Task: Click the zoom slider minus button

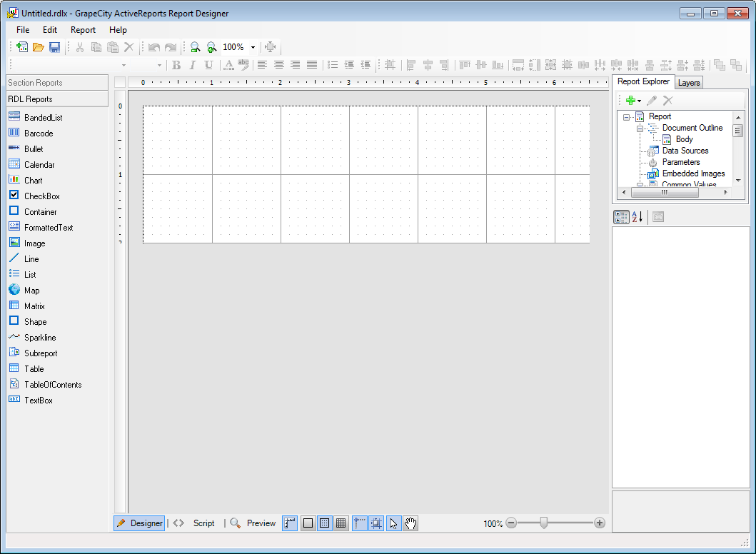Action: (511, 523)
